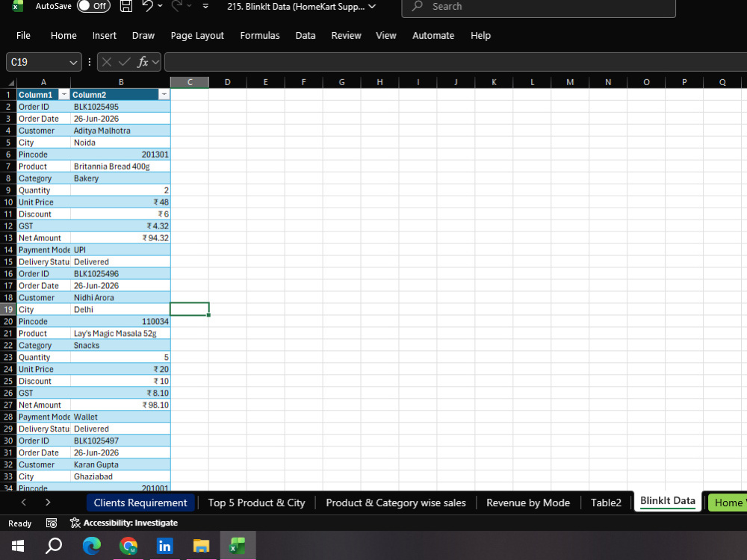
Task: Switch to the View tab
Action: click(385, 36)
